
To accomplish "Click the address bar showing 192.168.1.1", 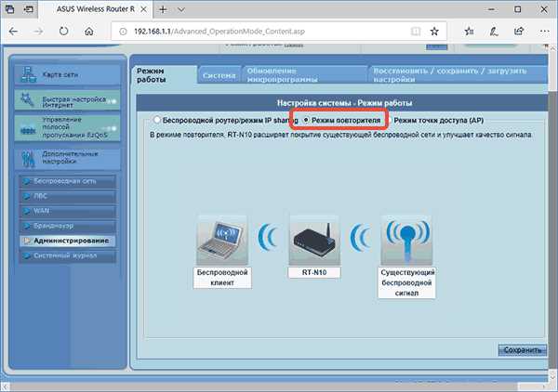I will point(269,32).
